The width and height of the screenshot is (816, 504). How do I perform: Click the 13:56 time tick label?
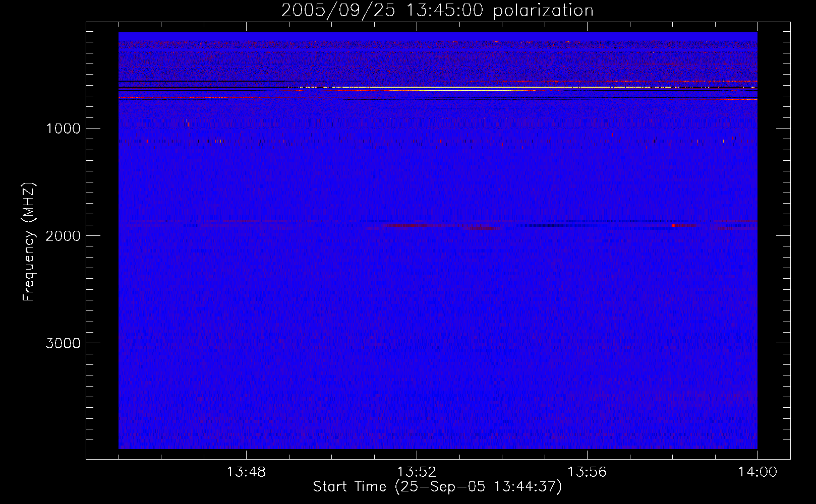pyautogui.click(x=587, y=472)
